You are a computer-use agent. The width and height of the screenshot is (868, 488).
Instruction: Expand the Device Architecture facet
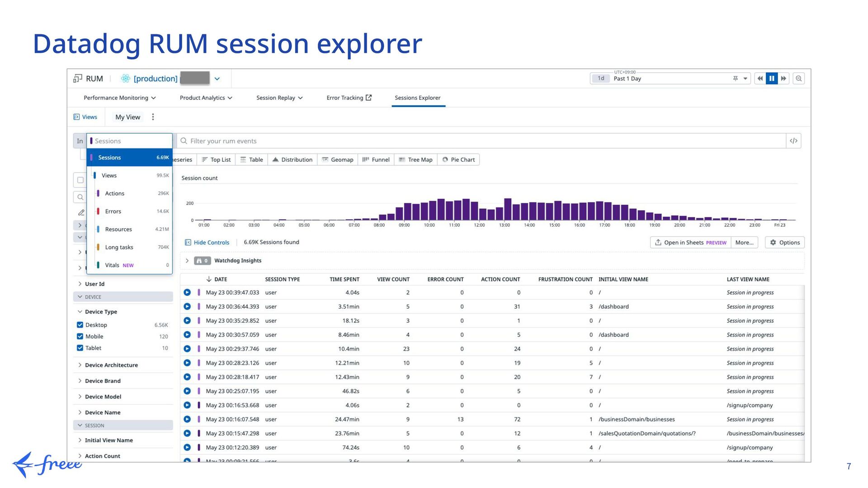111,365
